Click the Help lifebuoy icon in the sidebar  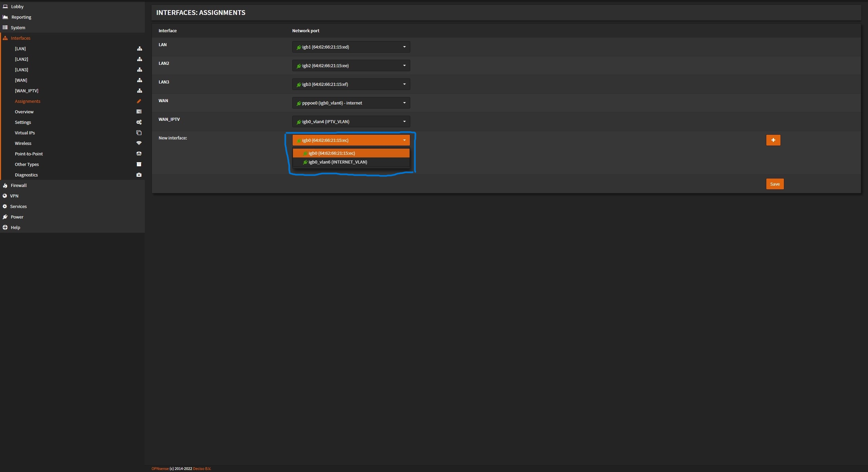point(5,227)
